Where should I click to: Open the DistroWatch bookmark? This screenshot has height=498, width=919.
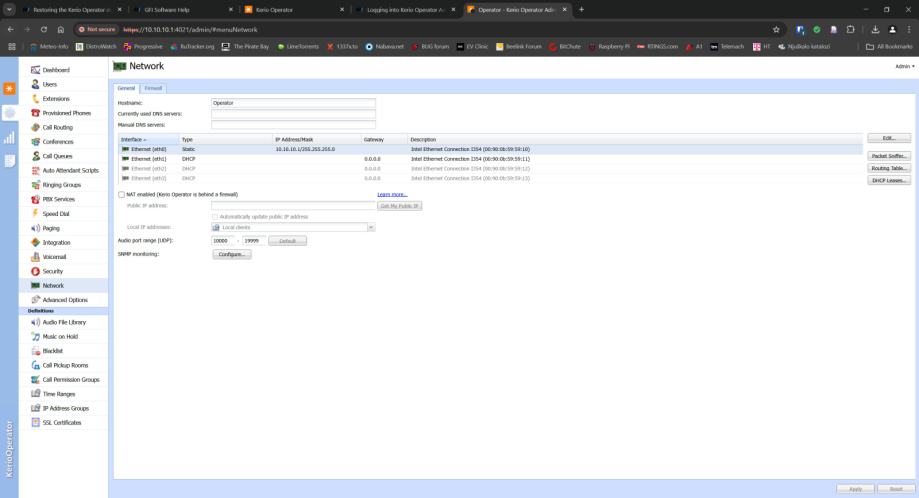96,46
